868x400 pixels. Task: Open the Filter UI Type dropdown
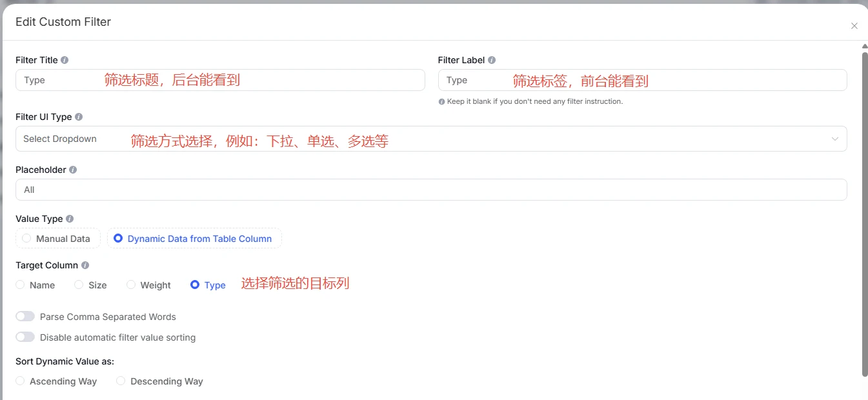tap(835, 138)
